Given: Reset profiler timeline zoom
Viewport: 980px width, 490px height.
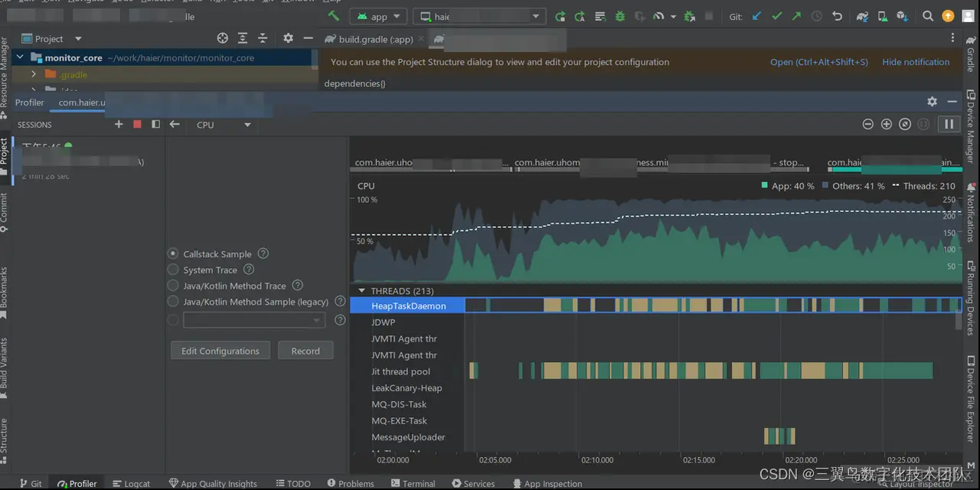Looking at the screenshot, I should [x=905, y=124].
